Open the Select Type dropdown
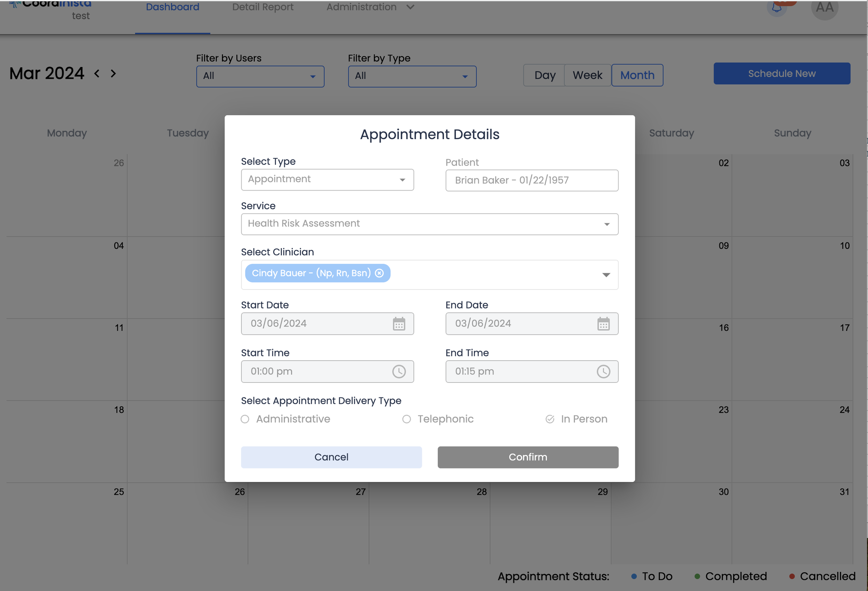 (x=327, y=179)
